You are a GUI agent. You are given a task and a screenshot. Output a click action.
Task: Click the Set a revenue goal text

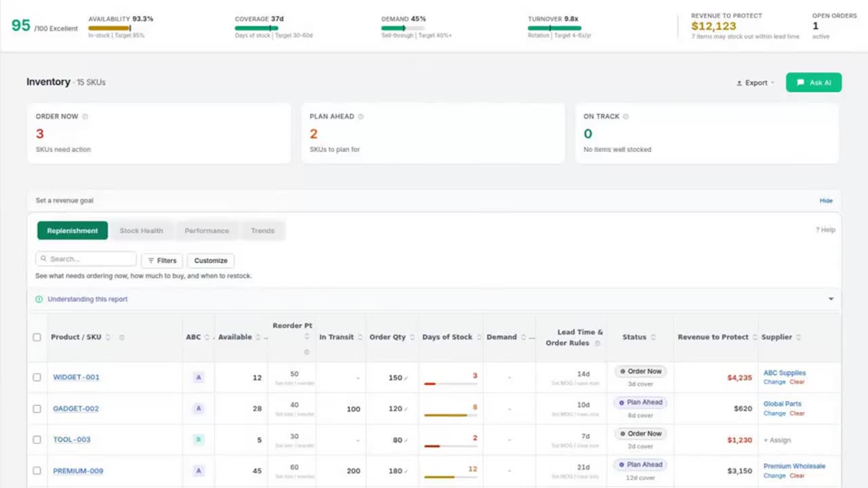click(64, 201)
